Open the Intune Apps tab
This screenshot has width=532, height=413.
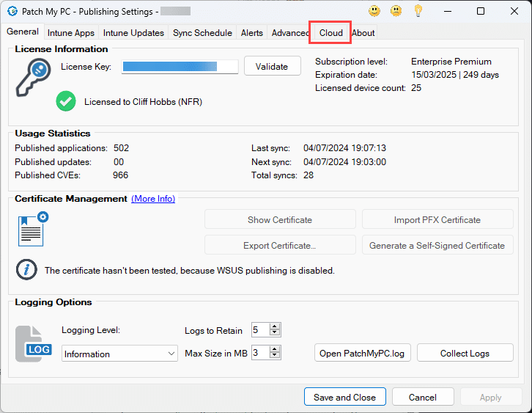click(x=70, y=33)
